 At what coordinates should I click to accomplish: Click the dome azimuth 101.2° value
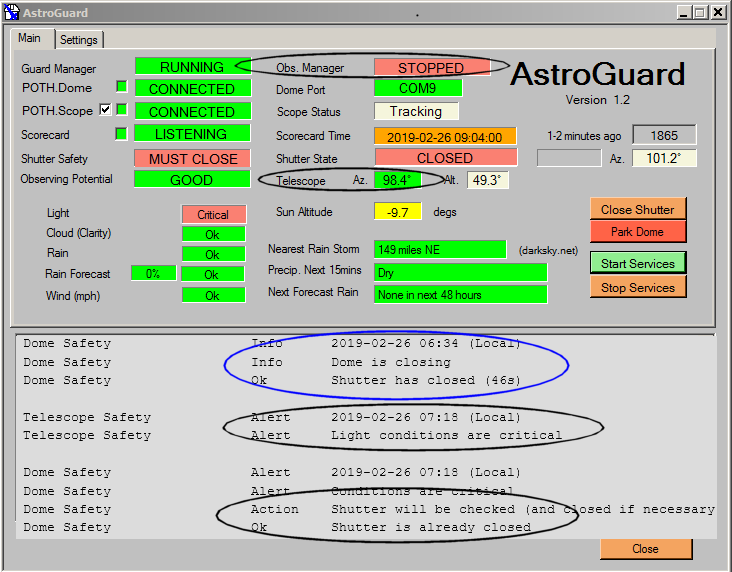point(664,158)
